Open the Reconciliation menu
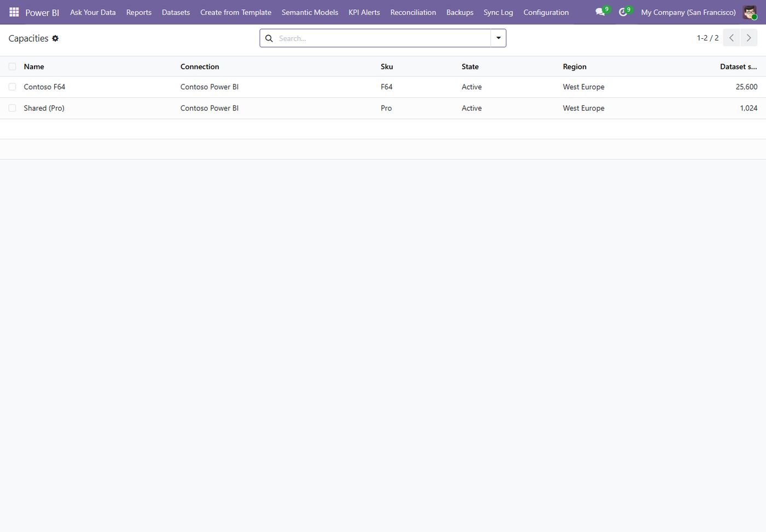The image size is (766, 532). pos(413,12)
